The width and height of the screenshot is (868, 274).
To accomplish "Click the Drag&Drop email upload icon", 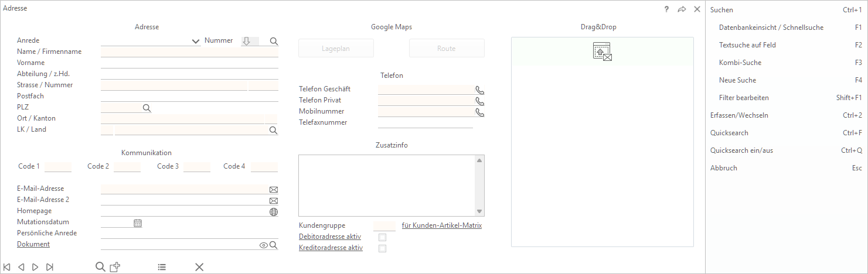I will pos(602,52).
